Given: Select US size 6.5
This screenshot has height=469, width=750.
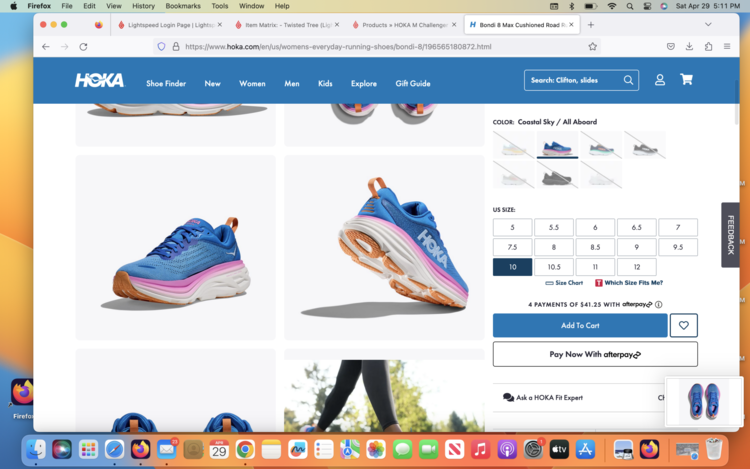Looking at the screenshot, I should [637, 227].
